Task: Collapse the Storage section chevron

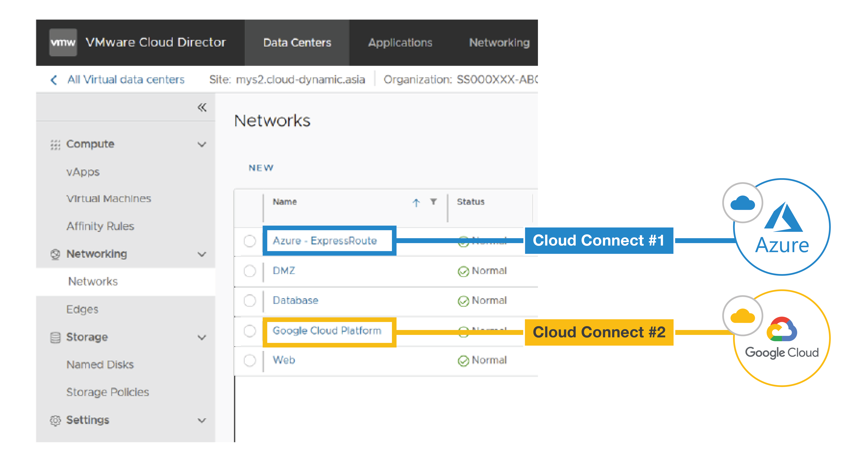Action: pyautogui.click(x=202, y=337)
